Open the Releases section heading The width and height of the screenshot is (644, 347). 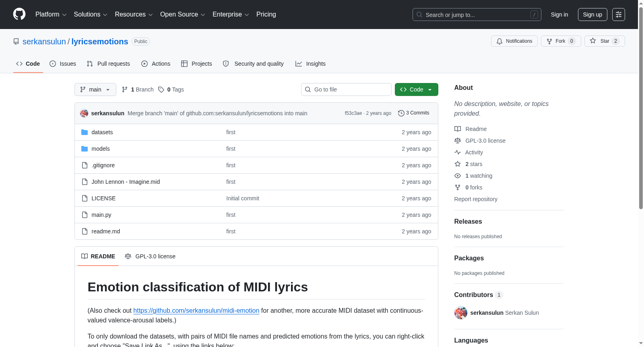pyautogui.click(x=468, y=222)
